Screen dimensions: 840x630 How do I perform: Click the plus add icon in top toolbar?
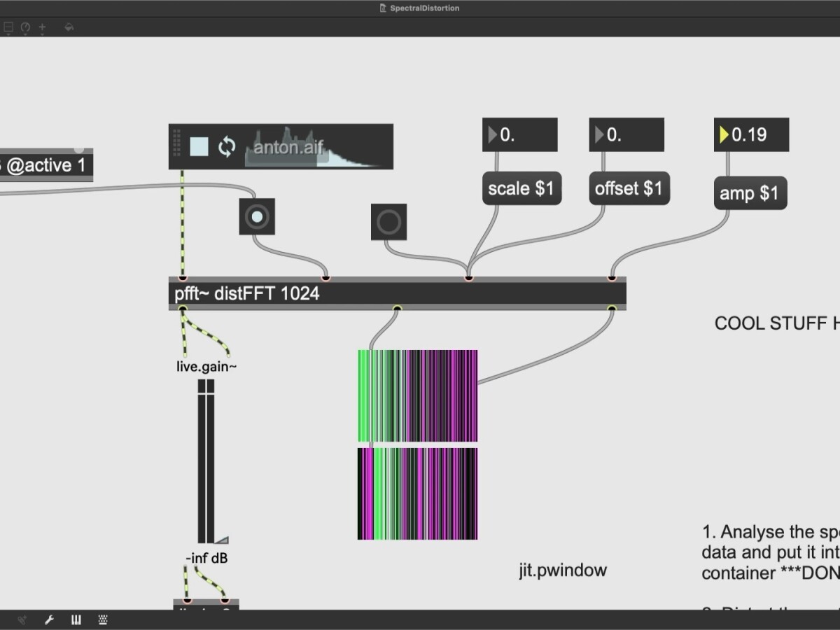(43, 27)
